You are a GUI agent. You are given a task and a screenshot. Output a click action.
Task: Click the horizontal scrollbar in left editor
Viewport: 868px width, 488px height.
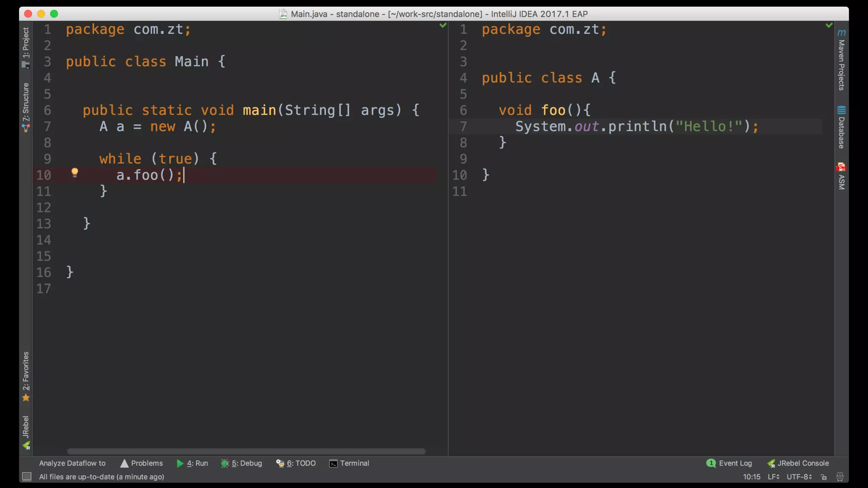(x=246, y=452)
